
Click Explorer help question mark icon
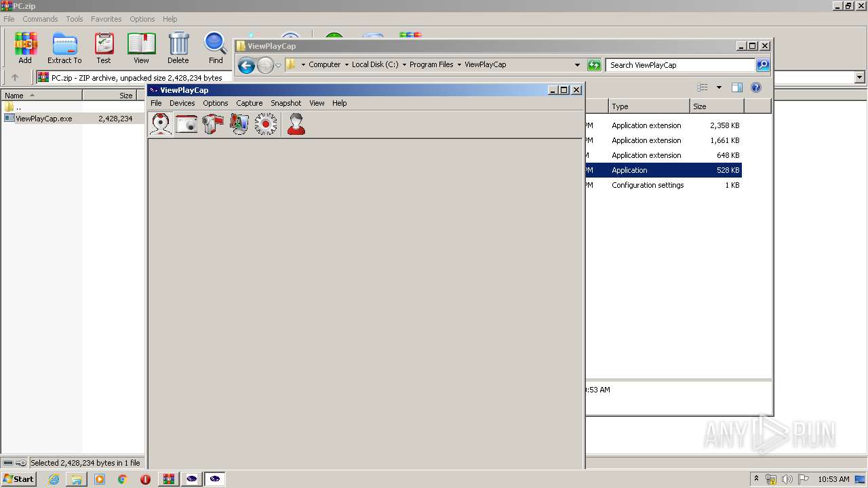tap(756, 87)
